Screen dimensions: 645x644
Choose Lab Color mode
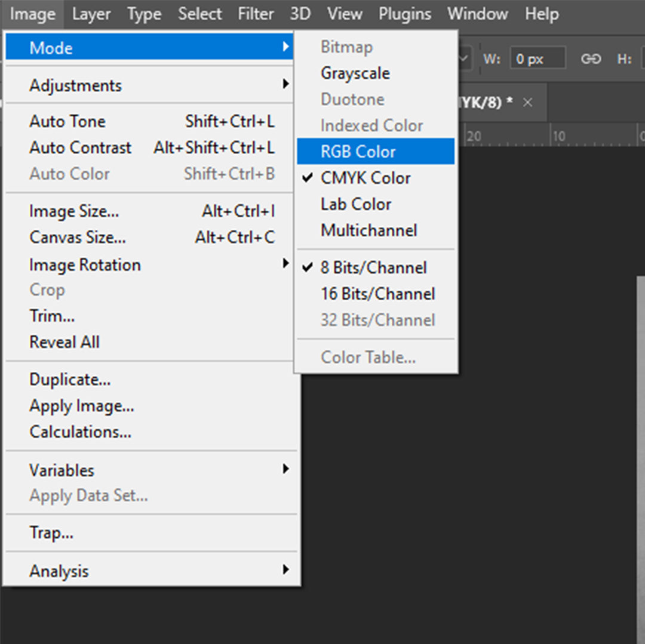356,204
